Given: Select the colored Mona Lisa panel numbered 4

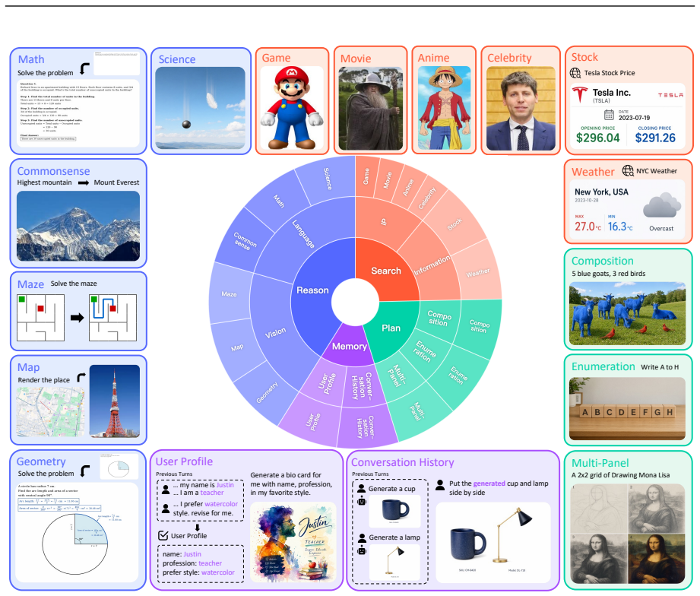Looking at the screenshot, I should tap(656, 559).
